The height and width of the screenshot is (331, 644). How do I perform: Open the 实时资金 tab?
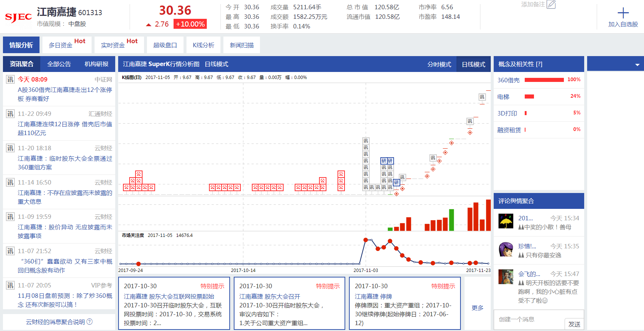point(119,45)
